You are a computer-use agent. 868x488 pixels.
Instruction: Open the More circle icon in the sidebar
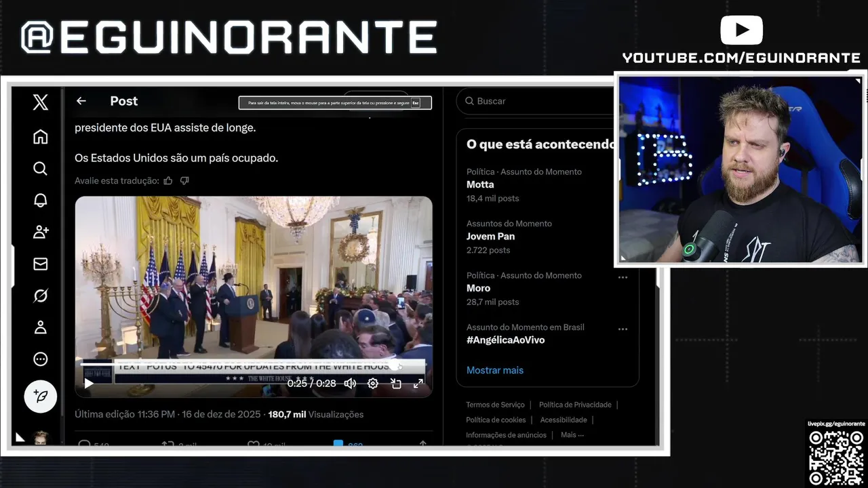[40, 359]
